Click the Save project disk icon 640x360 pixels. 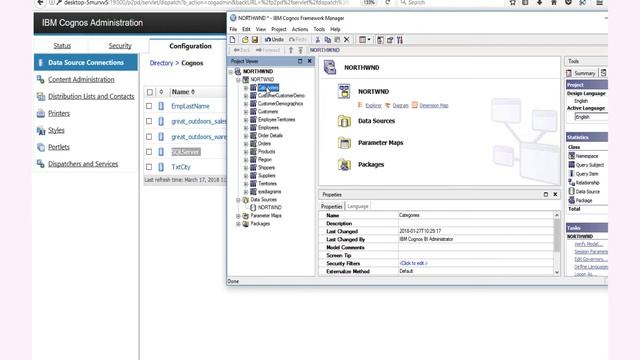pos(255,40)
